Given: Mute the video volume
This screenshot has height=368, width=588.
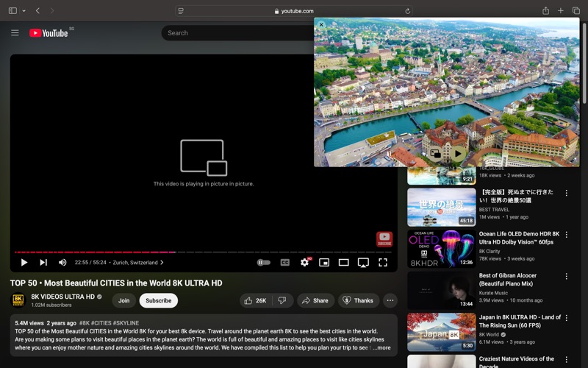Looking at the screenshot, I should coord(62,263).
